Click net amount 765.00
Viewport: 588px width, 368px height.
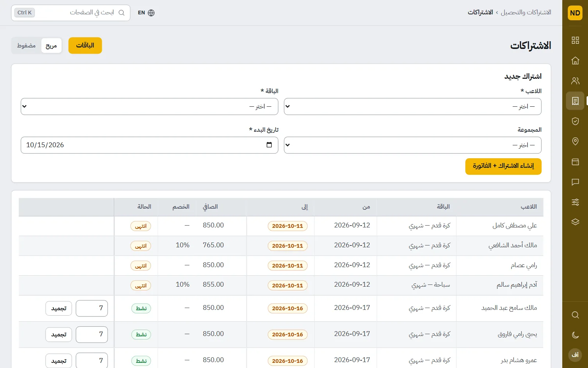213,245
